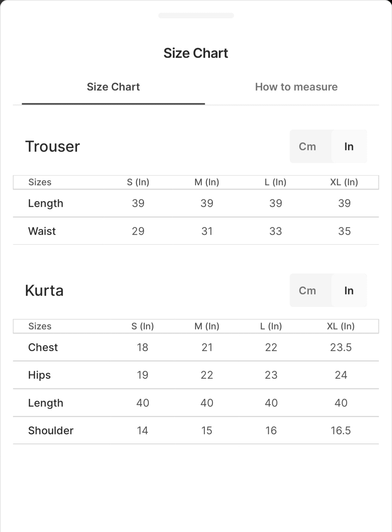Select the Trouser Waist row label
The image size is (392, 532).
click(x=42, y=231)
